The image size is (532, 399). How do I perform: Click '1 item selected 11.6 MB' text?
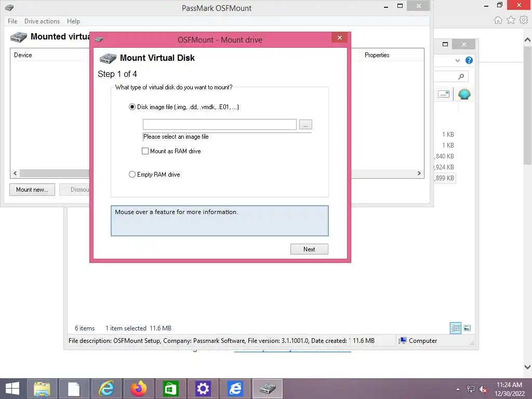coord(138,328)
